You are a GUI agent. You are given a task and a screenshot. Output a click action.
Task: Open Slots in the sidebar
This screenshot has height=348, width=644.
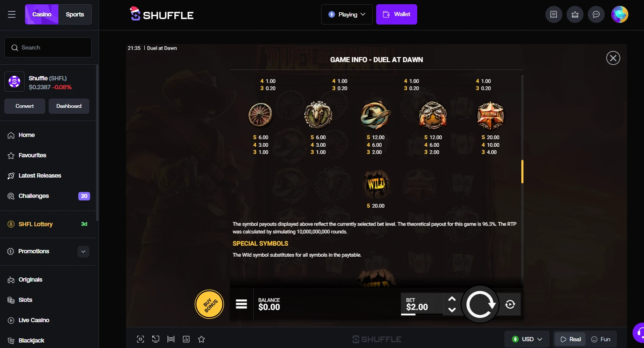click(25, 300)
